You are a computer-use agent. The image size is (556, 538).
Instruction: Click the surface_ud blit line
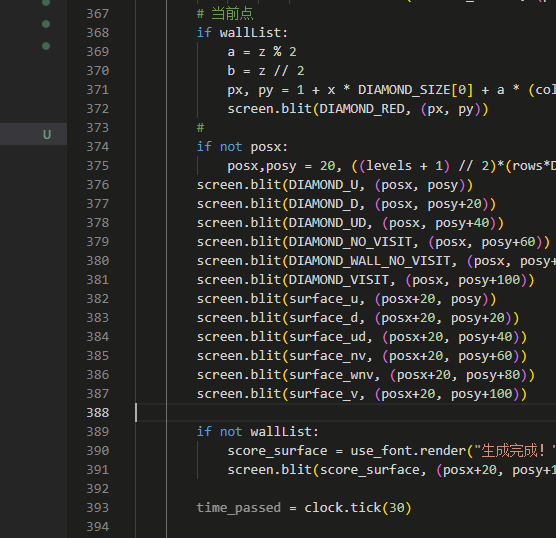(362, 337)
